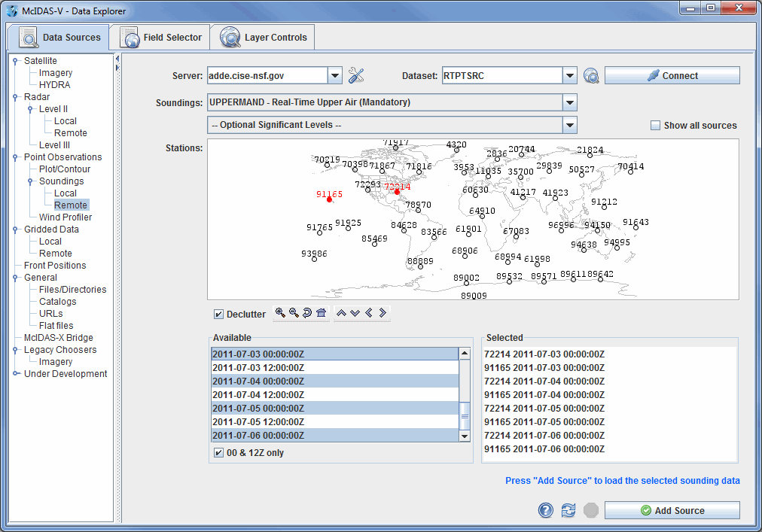
Task: Collapse the Satellite tree node
Action: coord(15,61)
